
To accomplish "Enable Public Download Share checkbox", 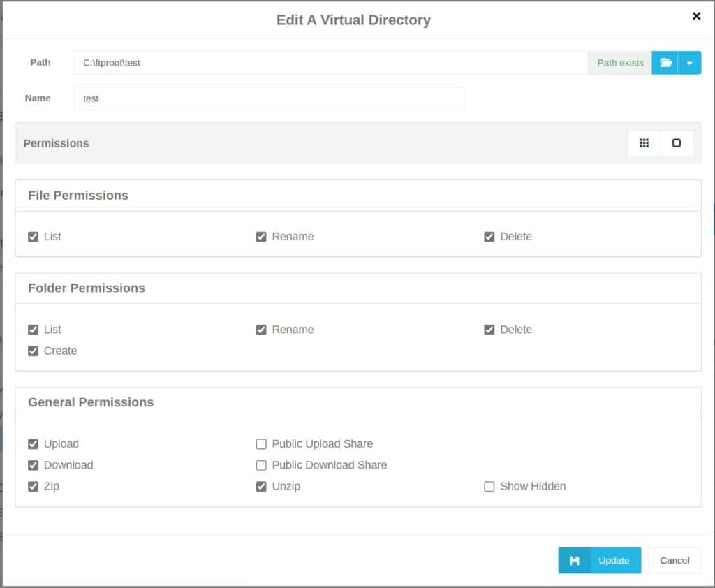I will click(261, 465).
